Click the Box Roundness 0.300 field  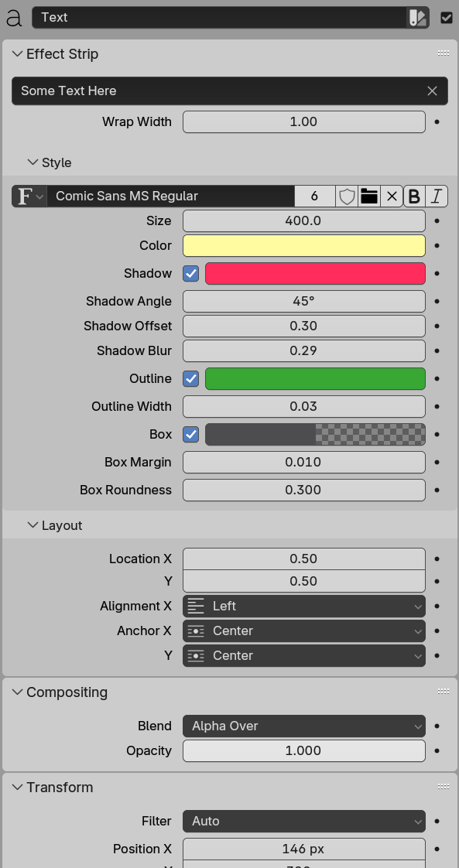(304, 490)
